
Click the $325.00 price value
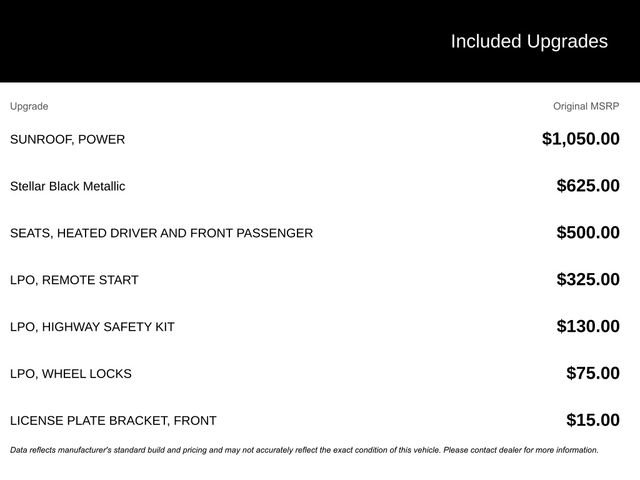coord(588,280)
